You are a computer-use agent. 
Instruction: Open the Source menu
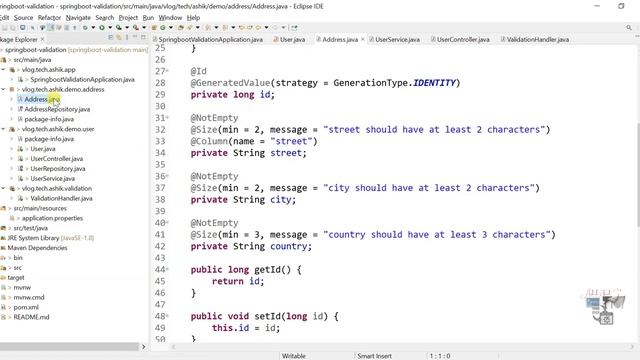[23, 18]
